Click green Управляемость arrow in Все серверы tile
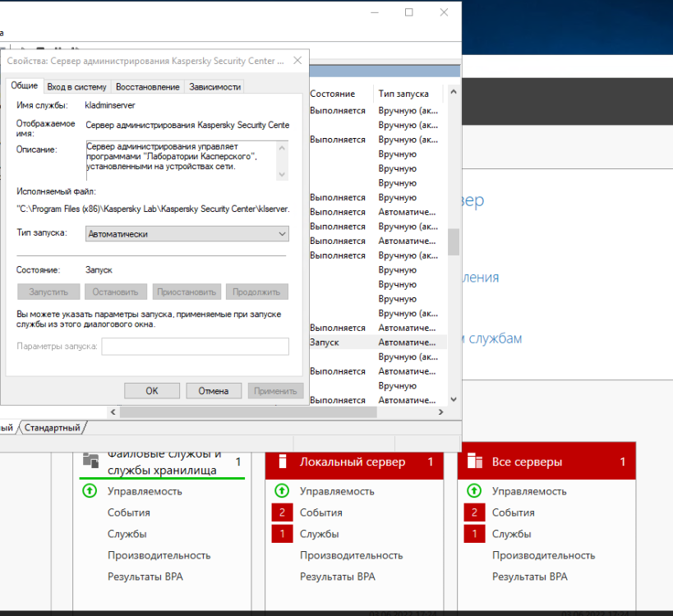The image size is (673, 616). (x=474, y=491)
